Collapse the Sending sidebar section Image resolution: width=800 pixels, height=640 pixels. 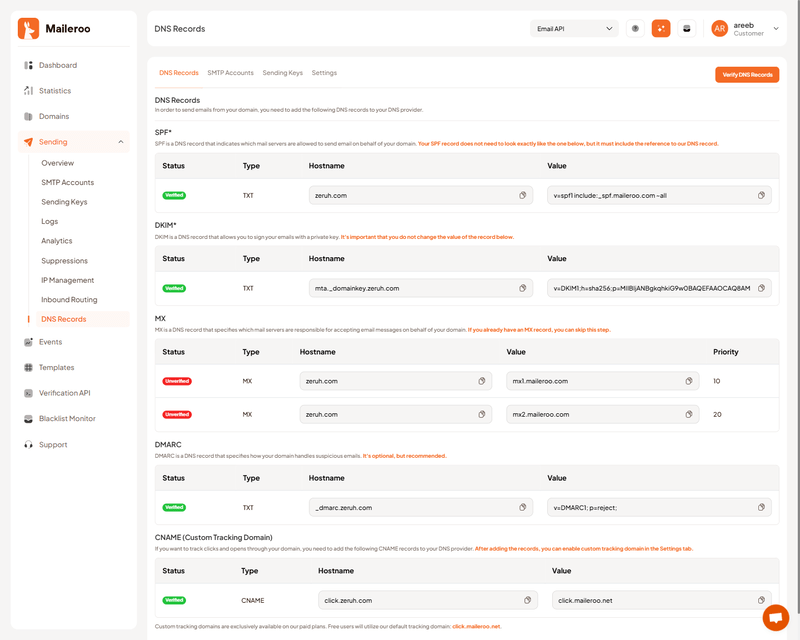click(121, 142)
